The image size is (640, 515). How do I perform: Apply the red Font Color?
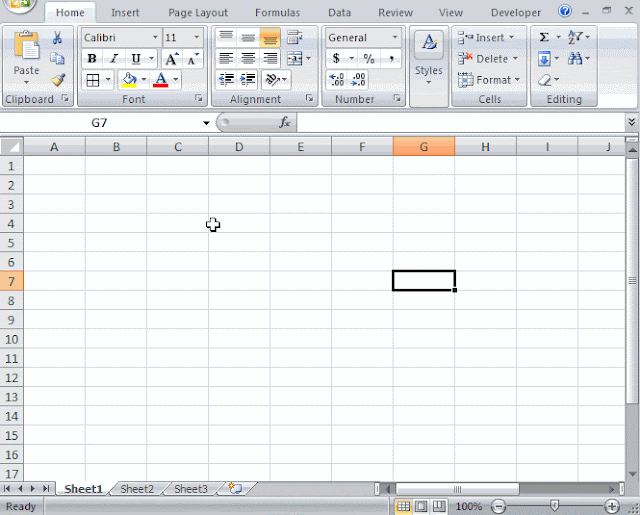160,80
